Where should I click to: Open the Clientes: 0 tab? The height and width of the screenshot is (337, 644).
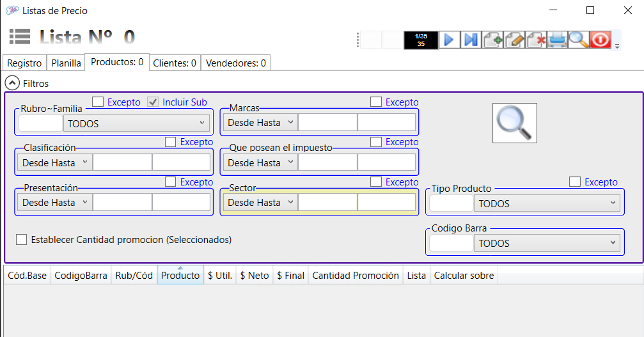tap(175, 63)
